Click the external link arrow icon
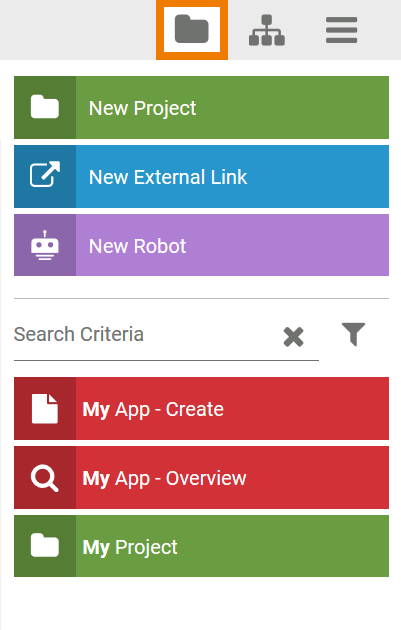401x630 pixels. (45, 174)
